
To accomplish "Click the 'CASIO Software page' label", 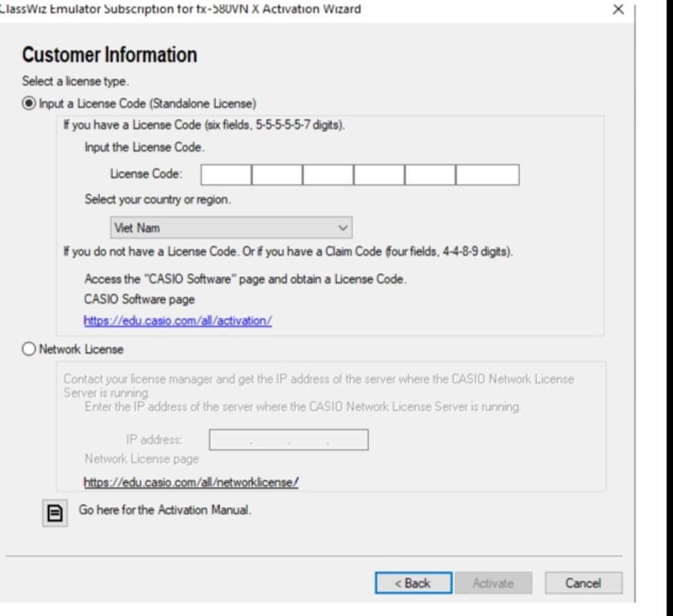I will click(x=139, y=299).
